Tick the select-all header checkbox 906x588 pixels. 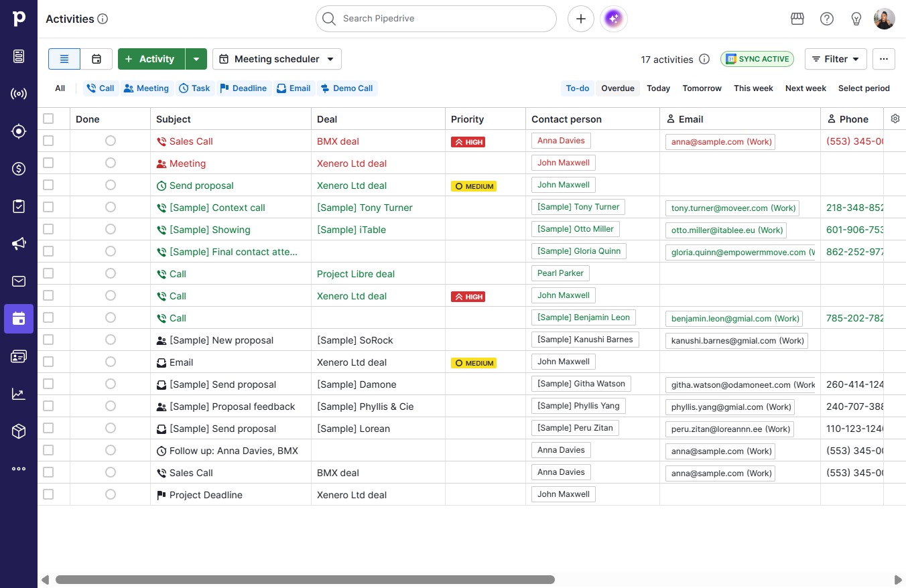[x=48, y=119]
